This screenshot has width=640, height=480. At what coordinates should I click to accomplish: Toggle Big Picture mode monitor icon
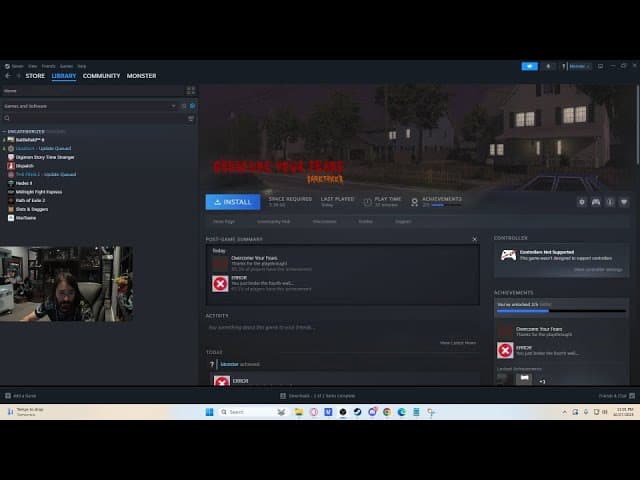click(600, 66)
